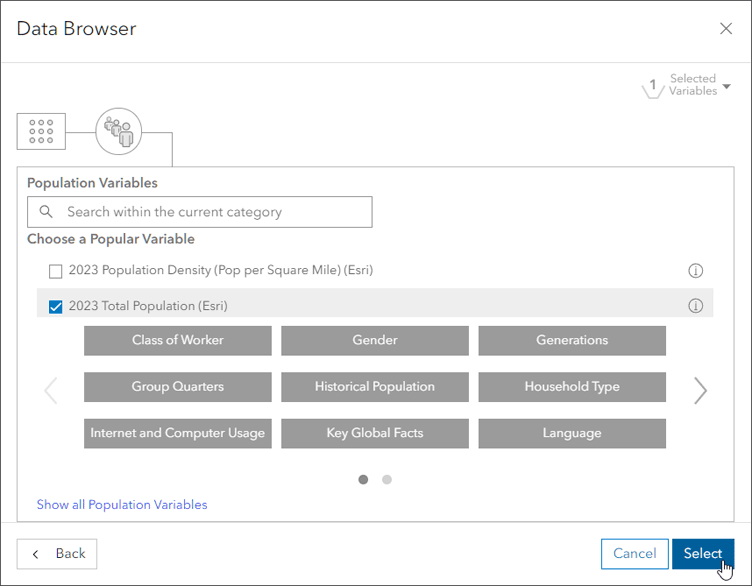
Task: Close the Data Browser dialog
Action: [726, 29]
